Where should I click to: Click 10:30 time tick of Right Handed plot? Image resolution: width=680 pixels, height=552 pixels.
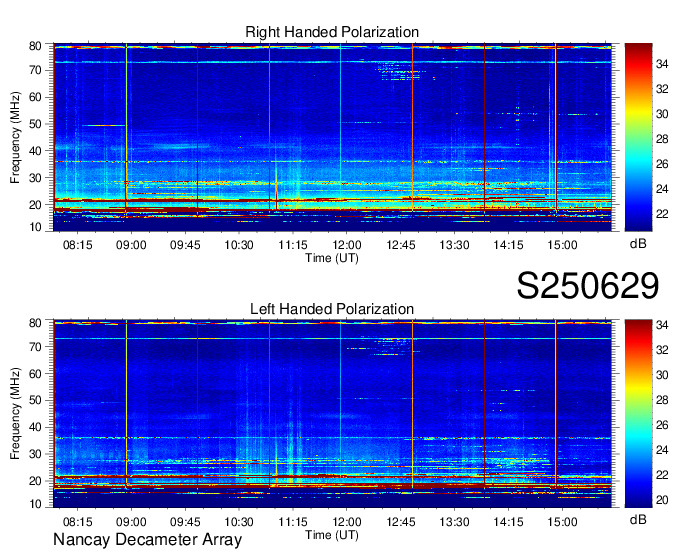click(x=239, y=245)
